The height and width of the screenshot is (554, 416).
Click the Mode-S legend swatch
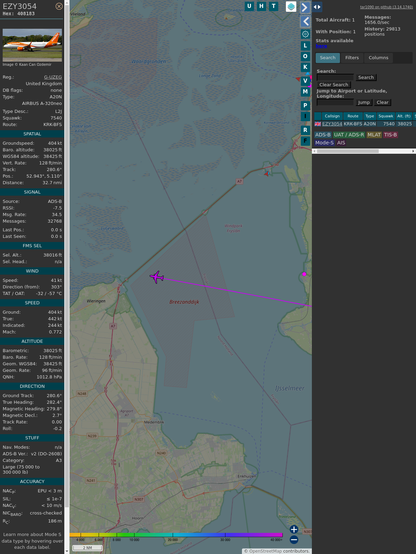click(324, 143)
